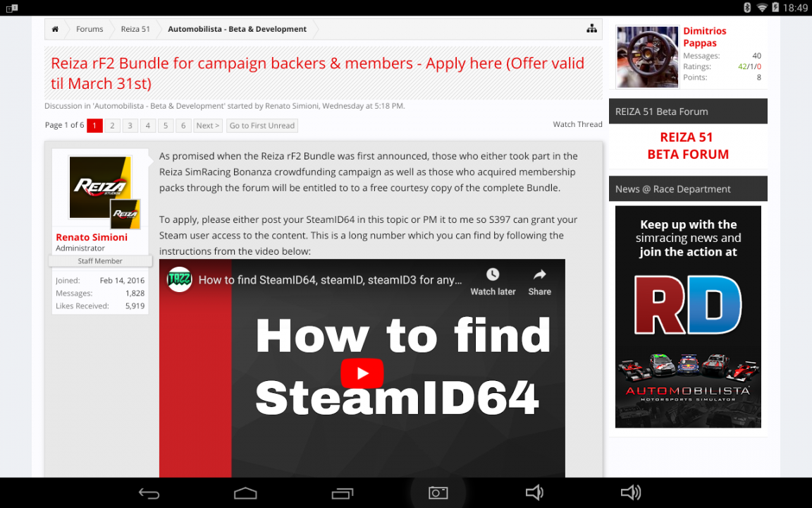The height and width of the screenshot is (508, 812).
Task: Open Dimitrios Pappas steering wheel avatar
Action: click(x=647, y=57)
